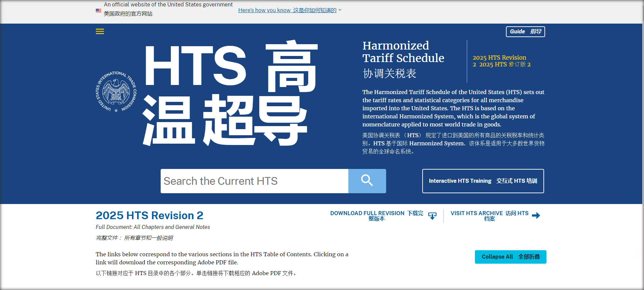Click the Search the Current HTS field

click(254, 181)
